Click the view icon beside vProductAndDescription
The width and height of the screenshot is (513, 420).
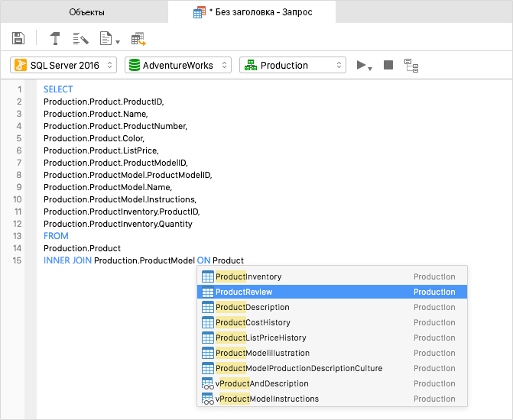(208, 383)
